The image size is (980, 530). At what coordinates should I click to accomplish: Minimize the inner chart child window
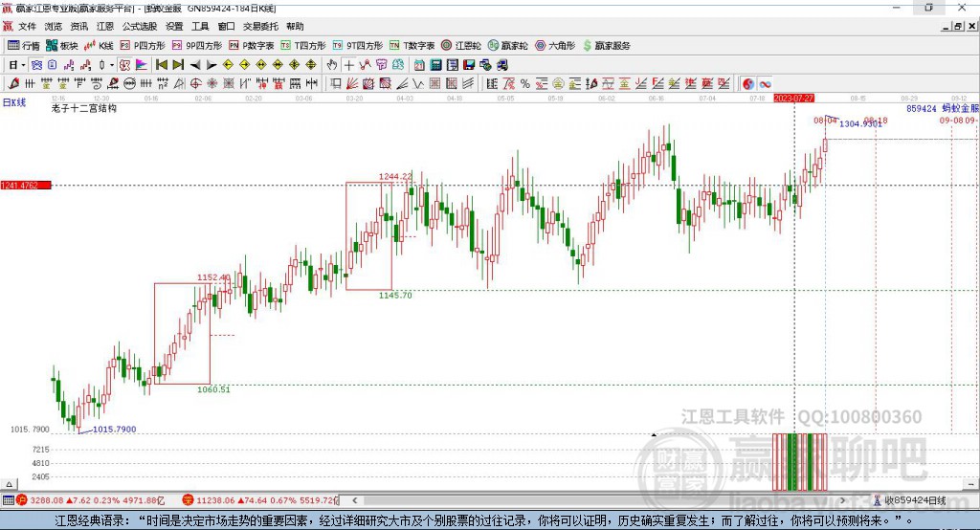click(947, 26)
